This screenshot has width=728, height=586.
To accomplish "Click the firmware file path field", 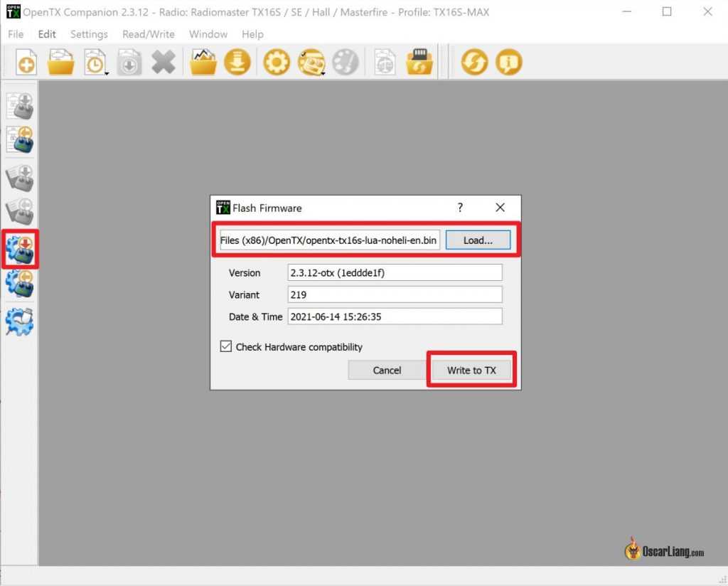I will [328, 240].
